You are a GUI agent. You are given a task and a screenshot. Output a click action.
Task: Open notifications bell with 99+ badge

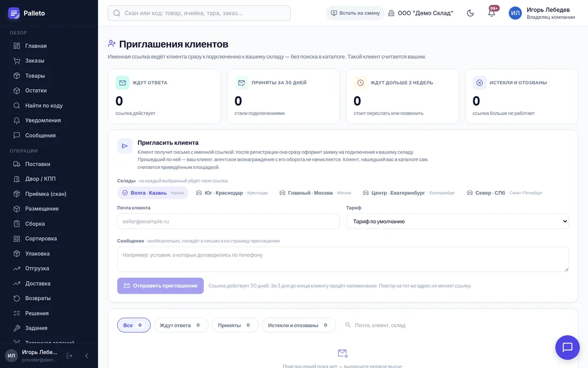pyautogui.click(x=491, y=13)
